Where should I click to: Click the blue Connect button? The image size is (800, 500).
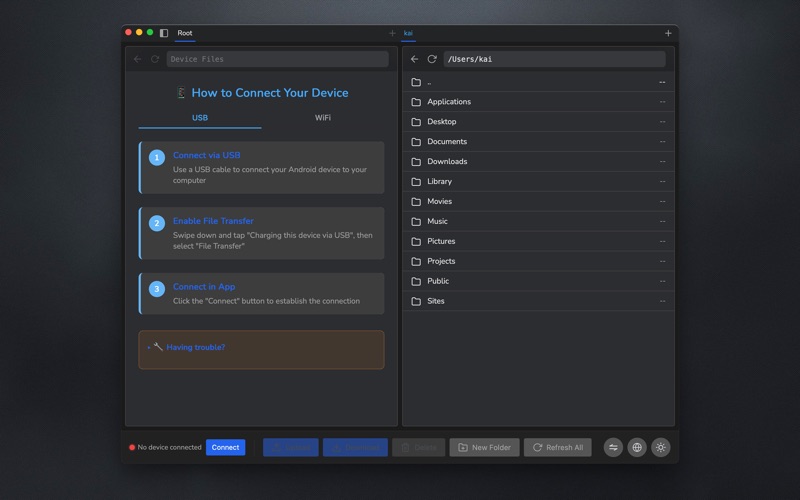226,447
